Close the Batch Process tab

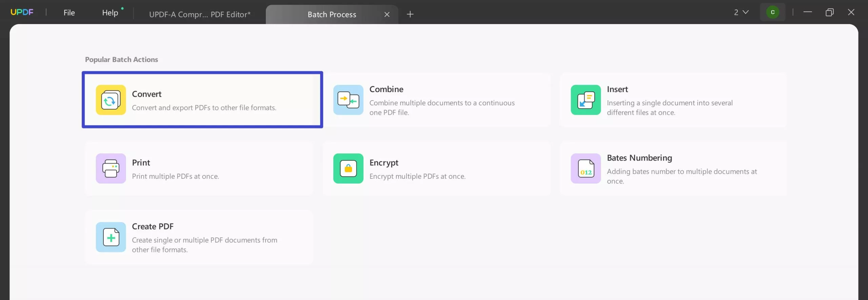click(387, 14)
